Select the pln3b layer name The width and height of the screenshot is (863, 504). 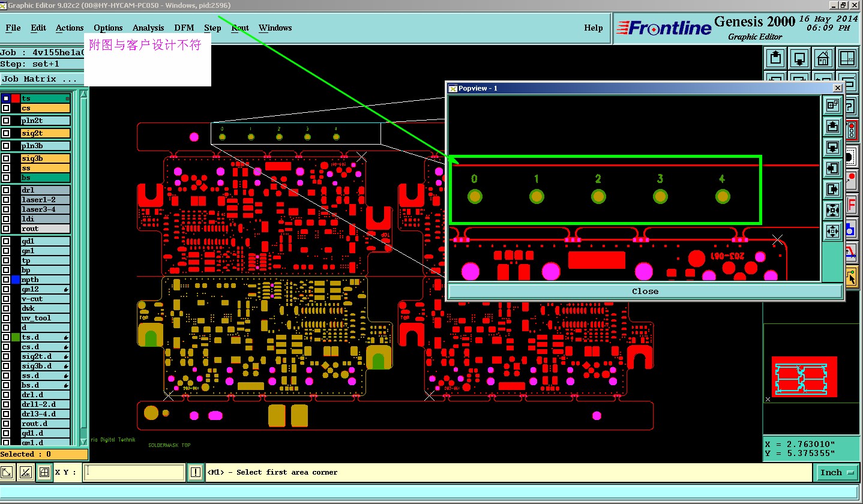(x=46, y=146)
